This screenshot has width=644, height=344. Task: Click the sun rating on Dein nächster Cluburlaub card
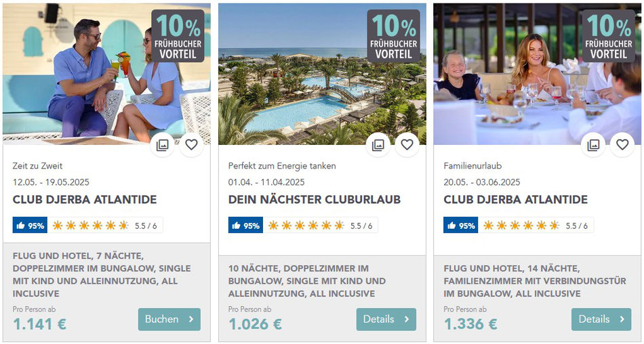(321, 225)
